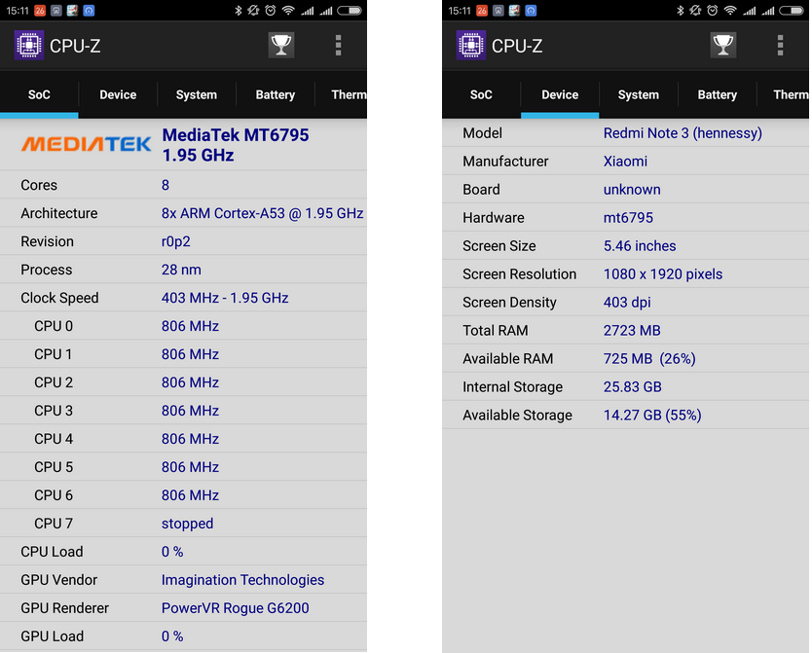The height and width of the screenshot is (653, 812).
Task: Tap the "MediaTek MT6795 1.95 GHz" heading
Action: 236,145
